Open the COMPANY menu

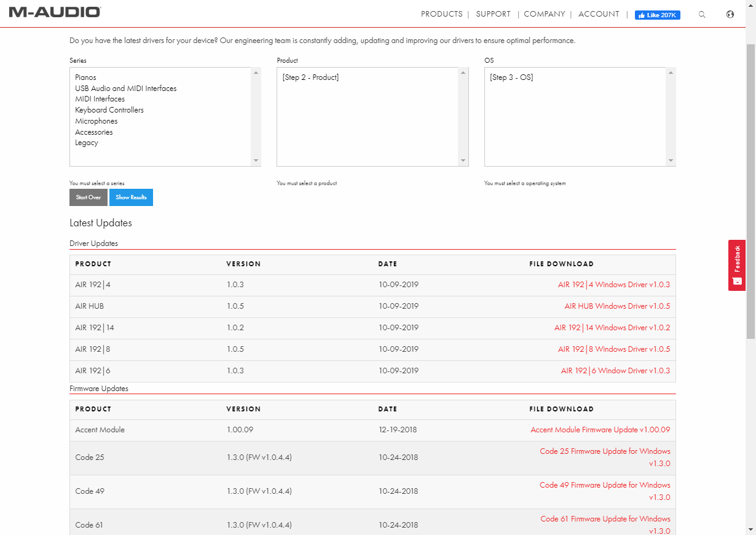pos(545,14)
